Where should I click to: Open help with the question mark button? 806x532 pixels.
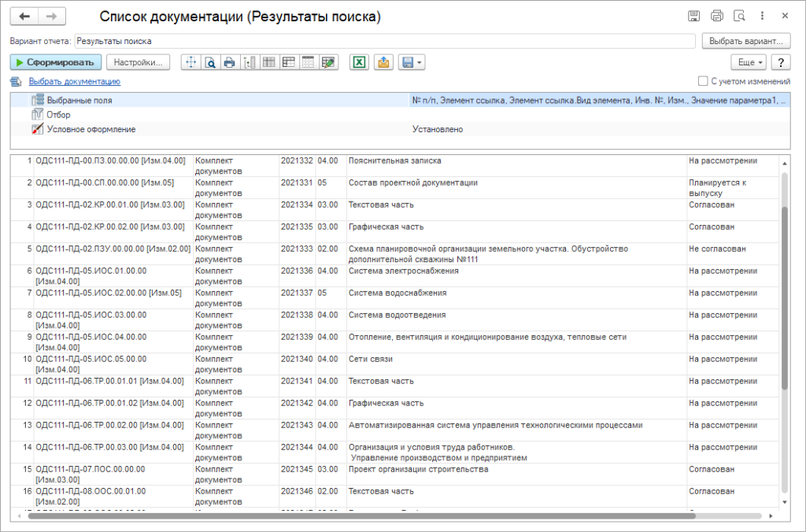click(x=781, y=62)
